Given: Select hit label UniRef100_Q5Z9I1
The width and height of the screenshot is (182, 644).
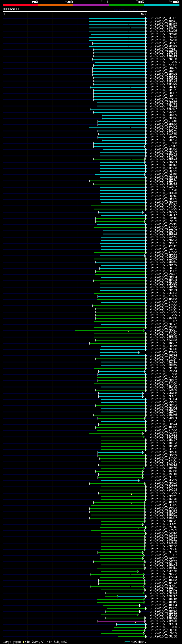Looking at the screenshot, I should (163, 49).
